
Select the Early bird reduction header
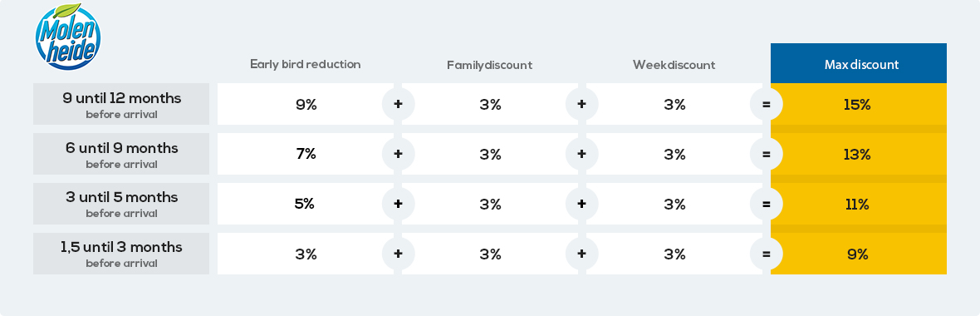tap(306, 64)
